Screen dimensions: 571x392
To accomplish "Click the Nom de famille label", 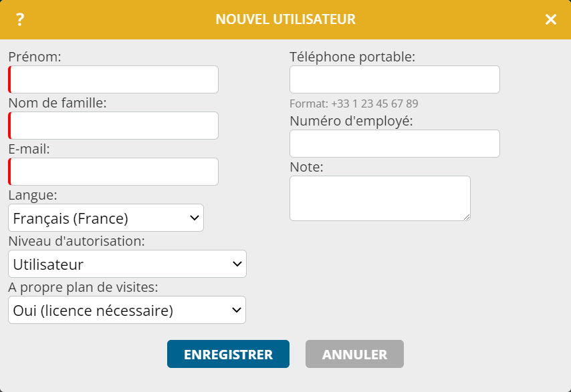I will 58,104.
